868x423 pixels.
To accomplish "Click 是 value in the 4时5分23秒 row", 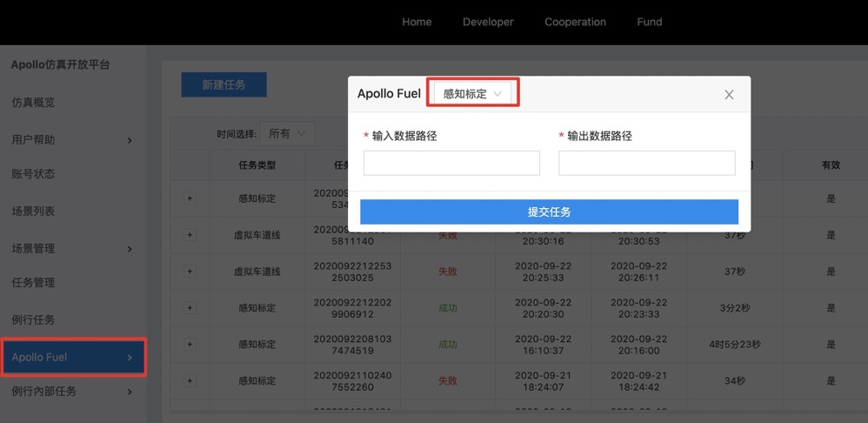I will click(831, 345).
